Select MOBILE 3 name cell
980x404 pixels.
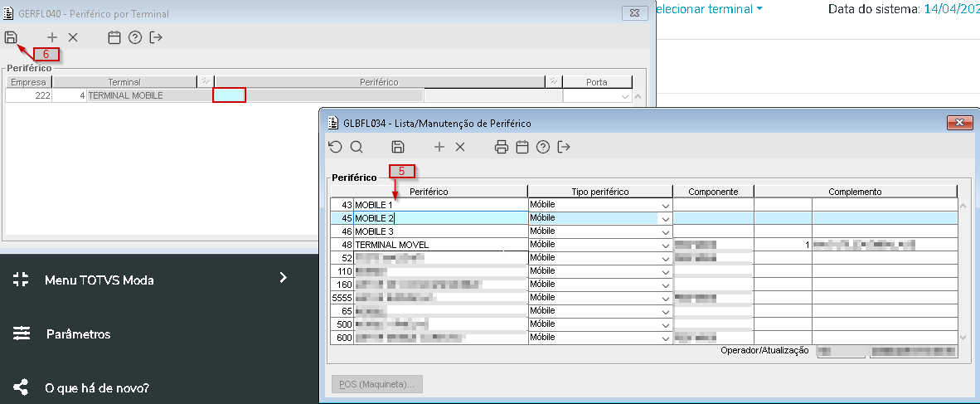click(x=440, y=231)
